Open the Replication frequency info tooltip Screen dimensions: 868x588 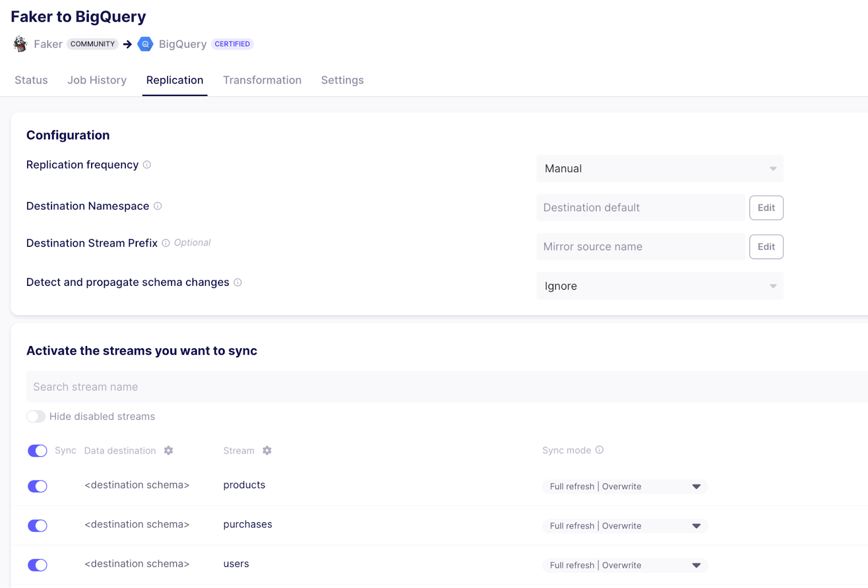click(147, 165)
